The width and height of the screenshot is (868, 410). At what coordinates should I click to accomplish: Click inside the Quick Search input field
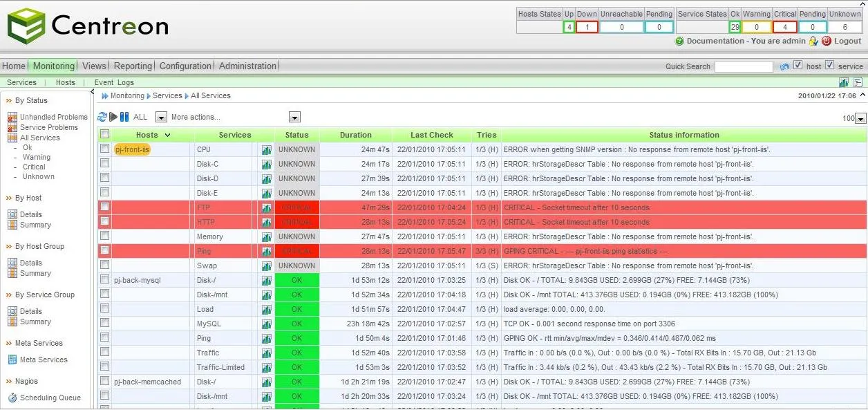click(743, 66)
